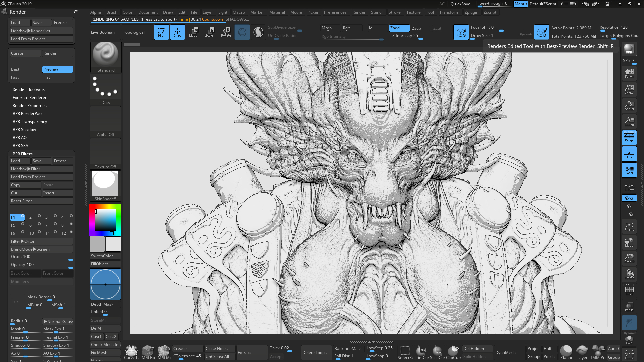Click the AAHalf icon
The image size is (644, 362).
coord(629,122)
